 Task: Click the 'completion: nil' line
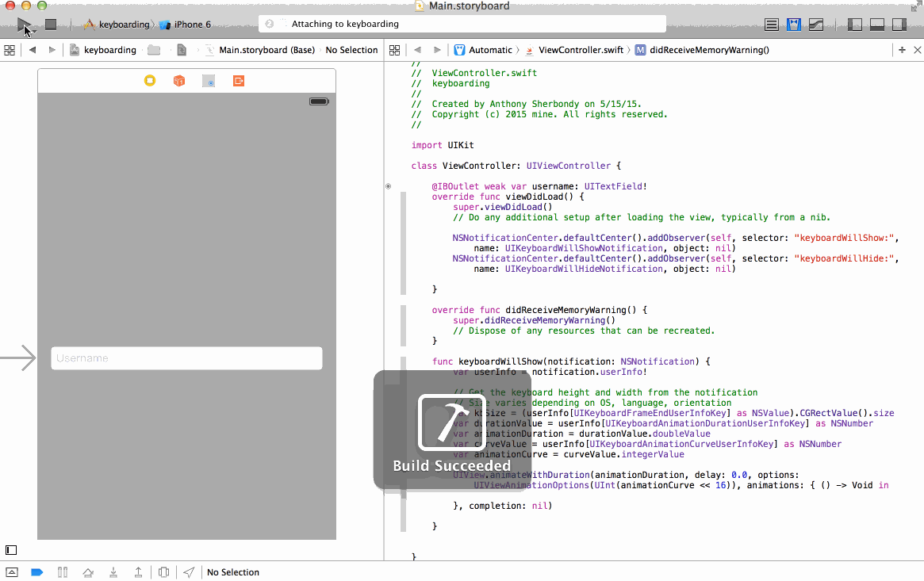point(503,506)
